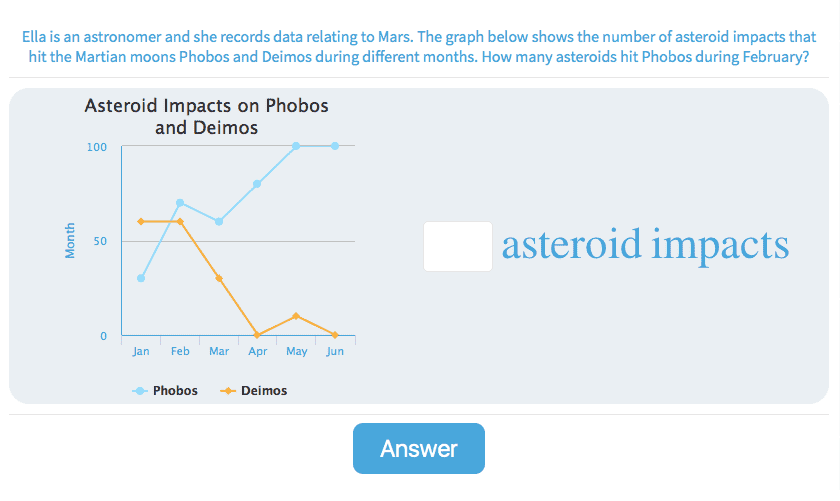
Task: Click the Deimos data point for March
Action: [218, 278]
